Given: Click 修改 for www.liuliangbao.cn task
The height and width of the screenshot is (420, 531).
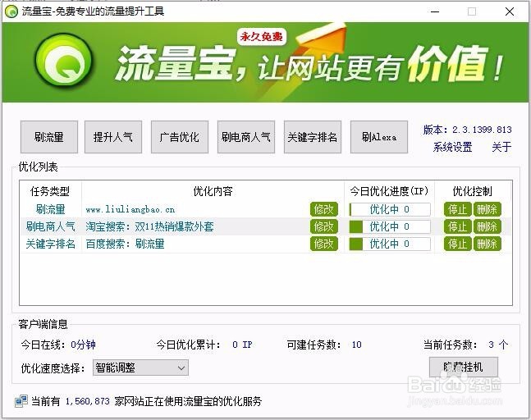Looking at the screenshot, I should 324,209.
